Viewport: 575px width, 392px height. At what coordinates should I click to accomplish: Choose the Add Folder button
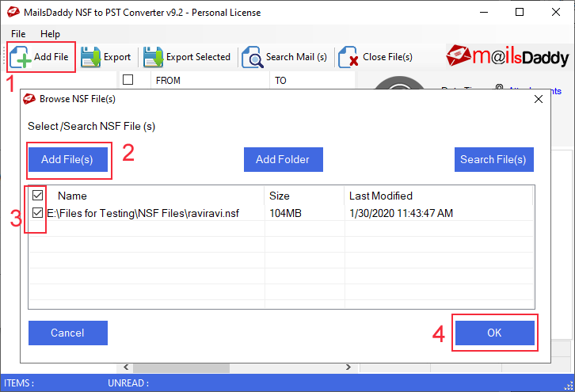283,159
